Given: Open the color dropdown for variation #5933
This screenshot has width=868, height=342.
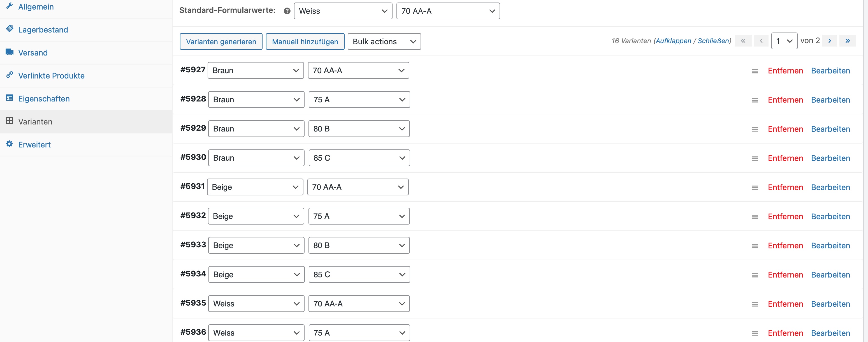Looking at the screenshot, I should point(256,245).
